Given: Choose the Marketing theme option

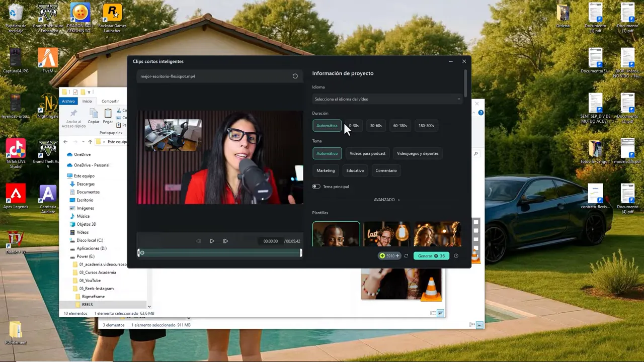Looking at the screenshot, I should (x=326, y=170).
